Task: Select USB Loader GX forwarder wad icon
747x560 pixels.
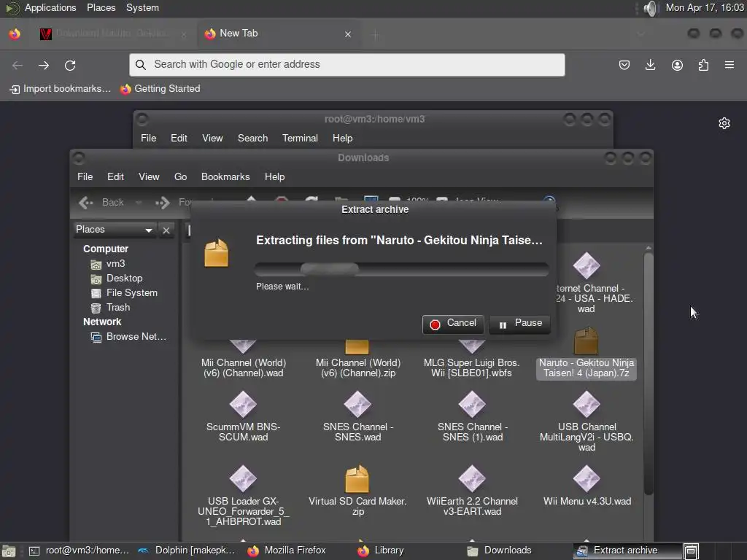Action: [243, 478]
